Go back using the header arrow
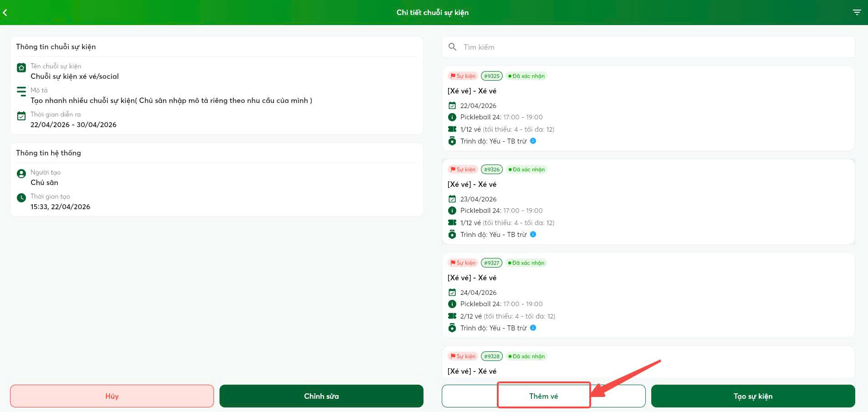Image resolution: width=868 pixels, height=412 pixels. click(x=5, y=12)
